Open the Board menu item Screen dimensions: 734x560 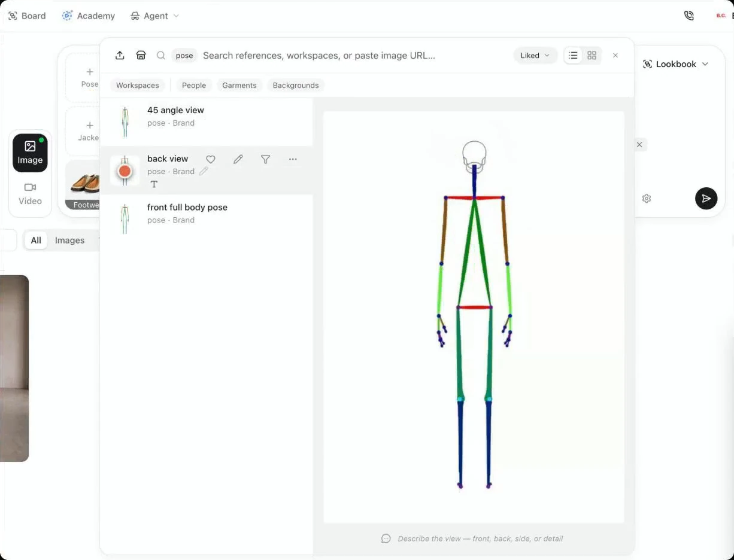tap(27, 16)
